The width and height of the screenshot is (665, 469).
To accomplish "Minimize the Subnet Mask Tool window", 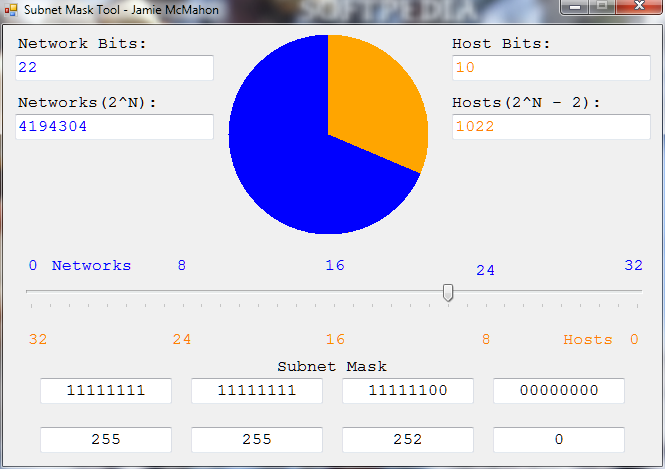I will pyautogui.click(x=575, y=6).
